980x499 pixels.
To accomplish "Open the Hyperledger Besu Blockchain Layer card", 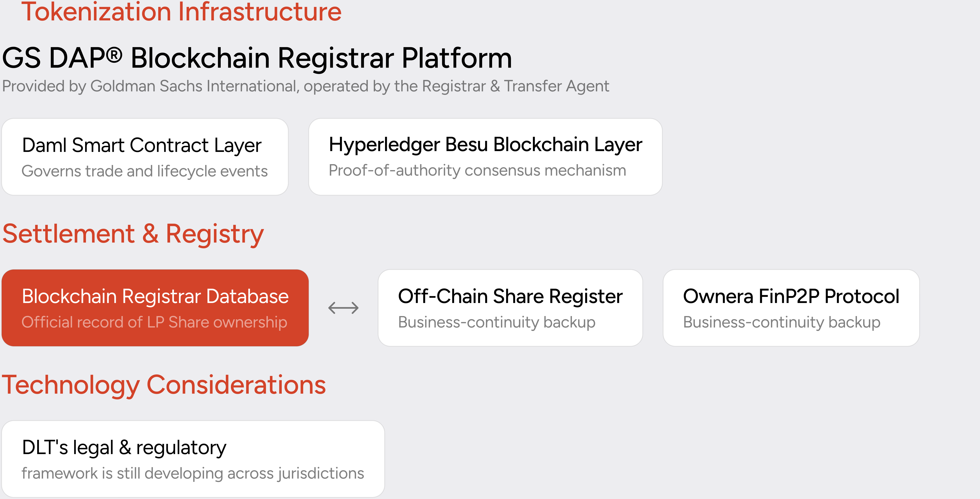I will click(x=486, y=157).
